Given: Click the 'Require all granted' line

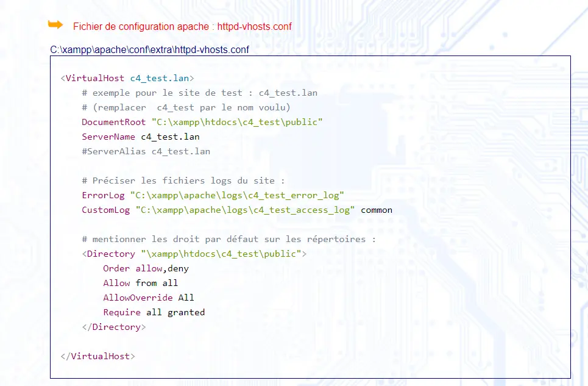Looking at the screenshot, I should 154,312.
